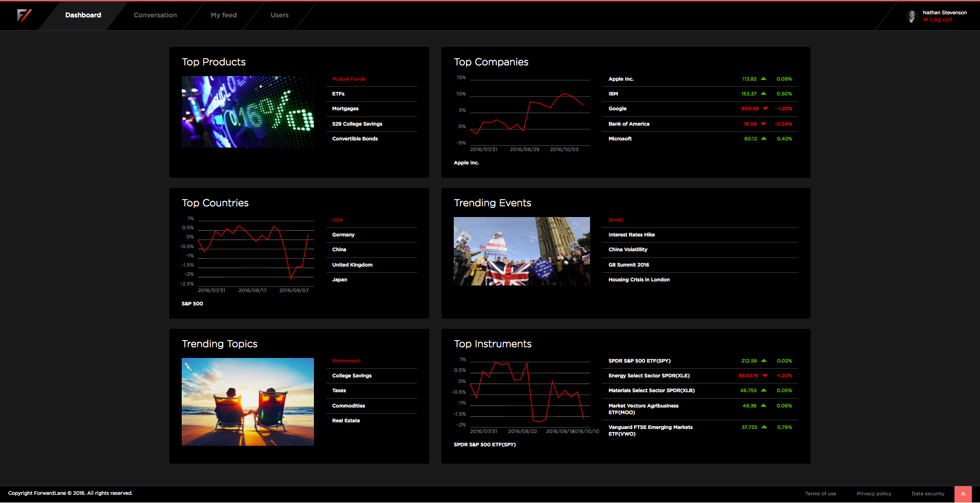
Task: Click the Top Products stock ticker image
Action: [248, 112]
